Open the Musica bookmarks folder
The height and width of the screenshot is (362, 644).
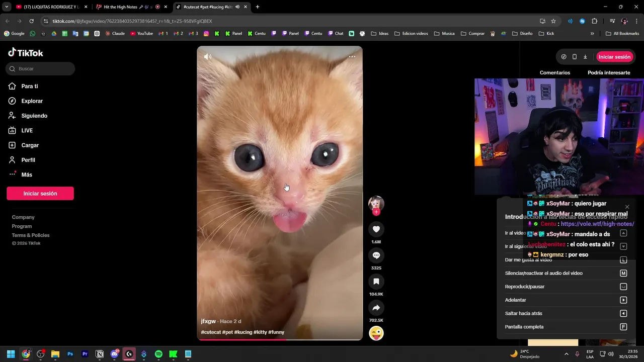pos(444,34)
